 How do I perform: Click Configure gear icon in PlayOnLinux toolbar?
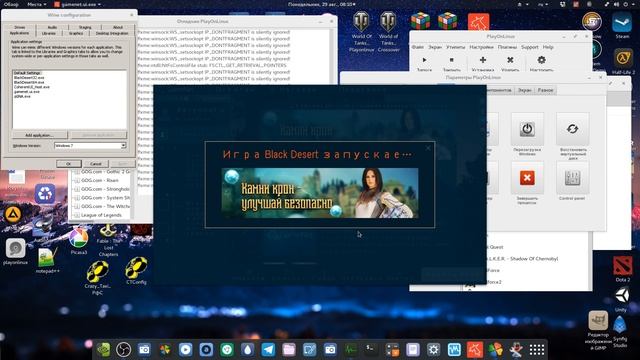click(541, 60)
